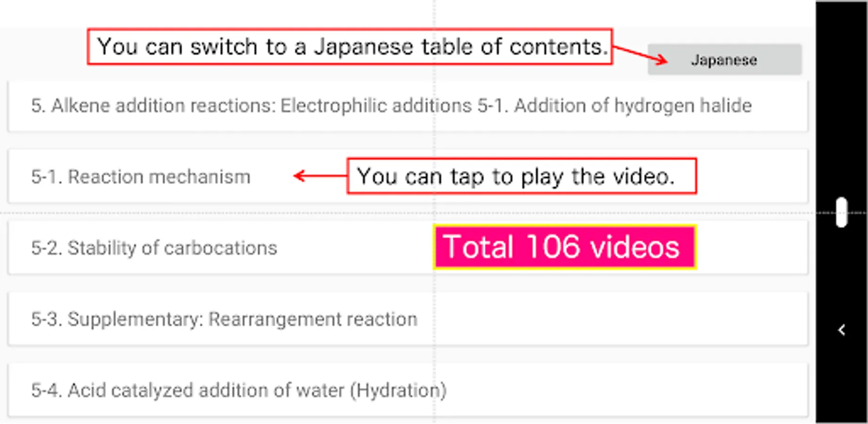Tap the 'Electrophilic additions' text in heading
The height and width of the screenshot is (424, 868).
[376, 106]
